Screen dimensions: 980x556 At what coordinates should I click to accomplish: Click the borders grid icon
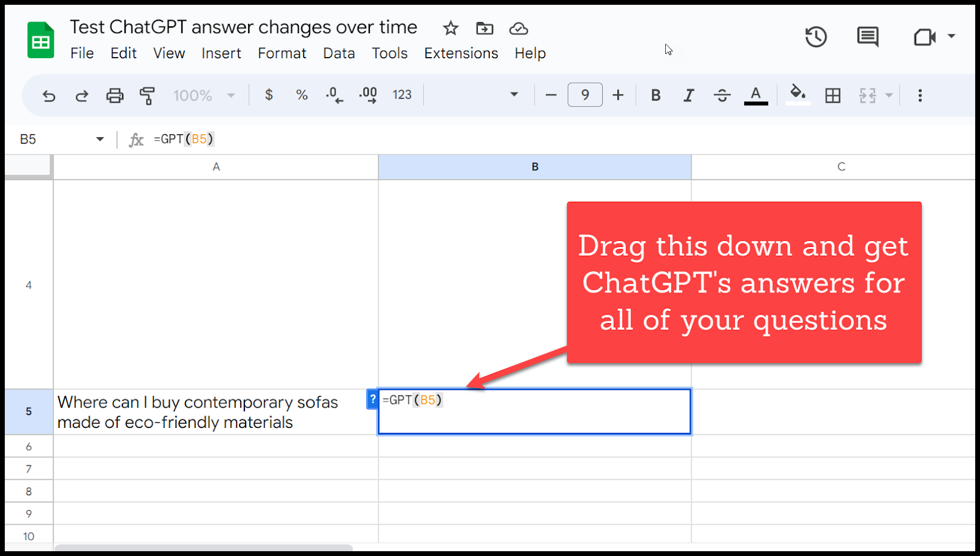tap(832, 96)
